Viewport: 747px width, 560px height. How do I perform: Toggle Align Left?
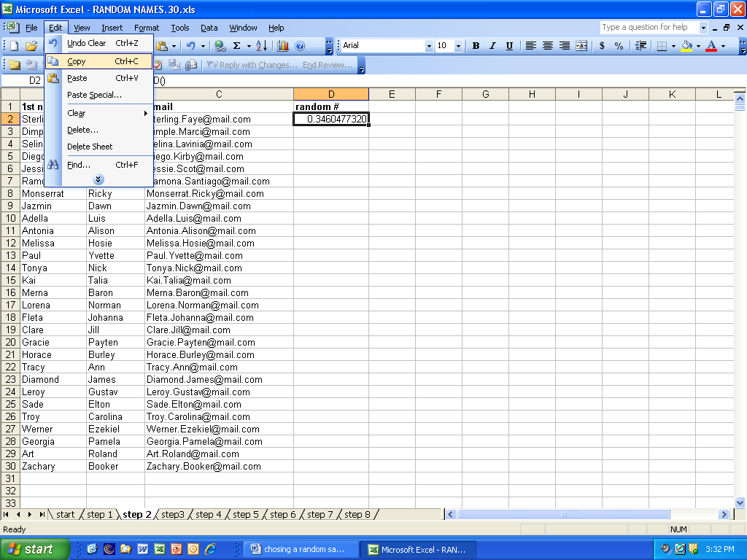[x=531, y=46]
